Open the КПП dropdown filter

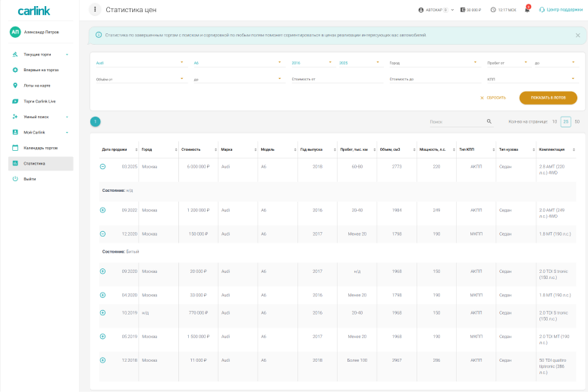tap(531, 79)
